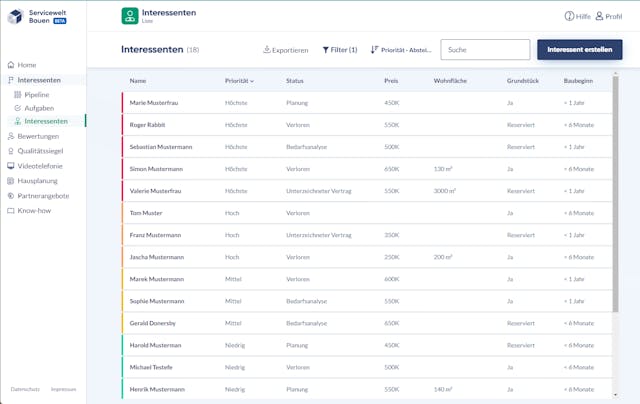
Task: Click the green Interessenten header icon
Action: click(x=130, y=16)
